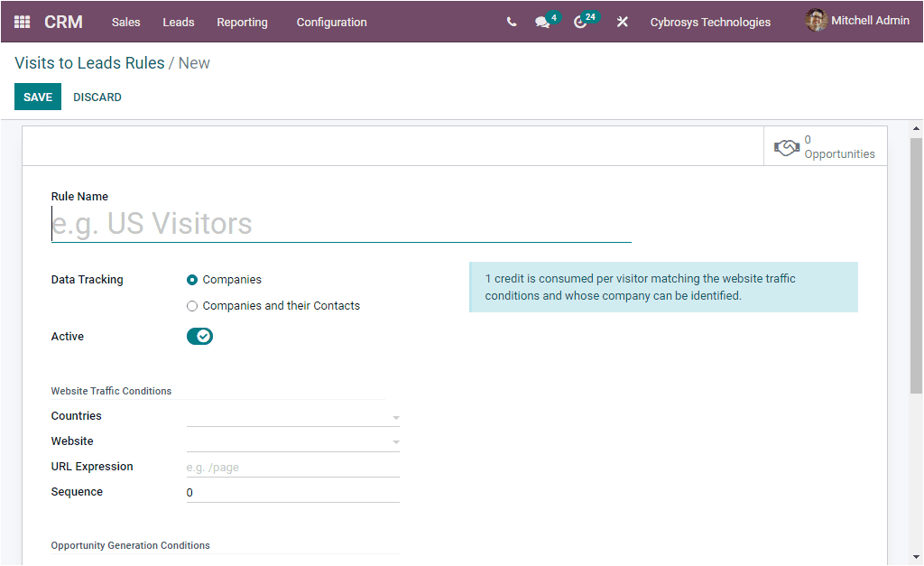Open the Website dropdown
The image size is (924, 566).
tap(395, 442)
